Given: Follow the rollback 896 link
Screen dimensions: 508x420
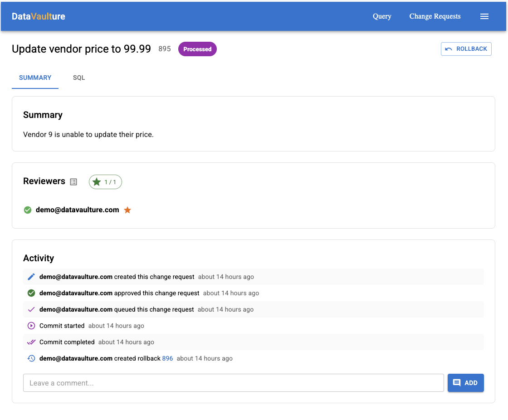Looking at the screenshot, I should click(167, 358).
